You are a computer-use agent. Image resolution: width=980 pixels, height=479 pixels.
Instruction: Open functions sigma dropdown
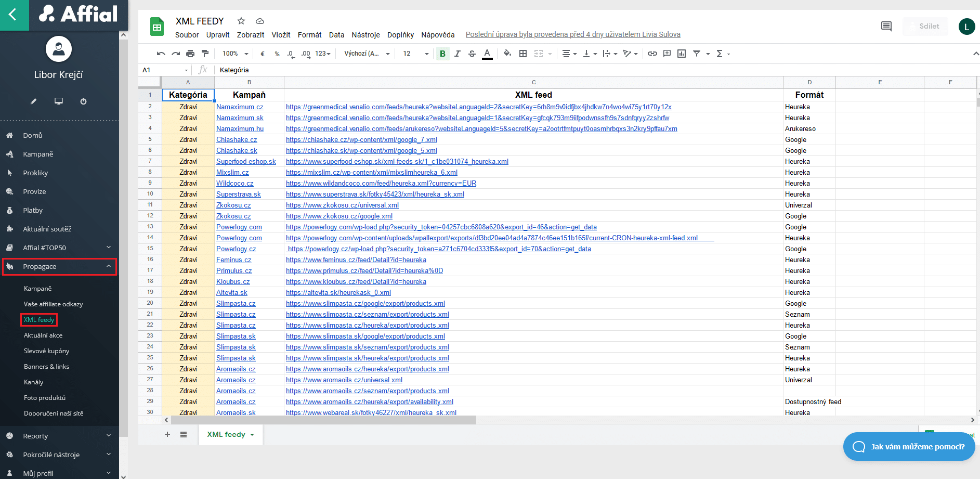[x=723, y=54]
